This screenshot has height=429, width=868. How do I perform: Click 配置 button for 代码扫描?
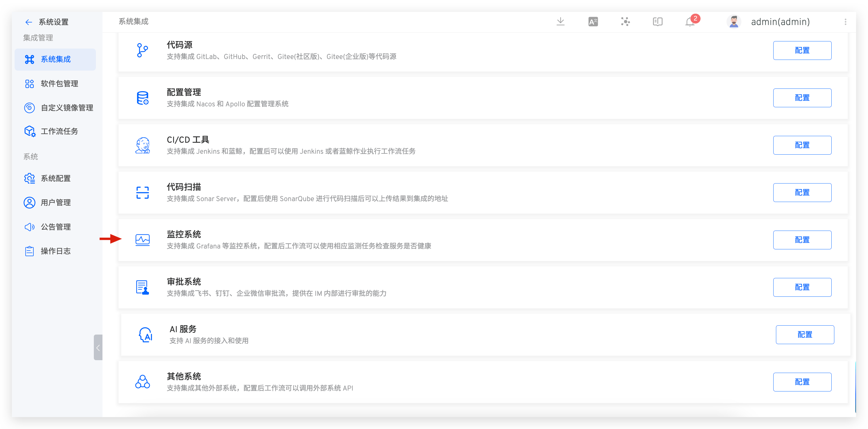coord(802,192)
